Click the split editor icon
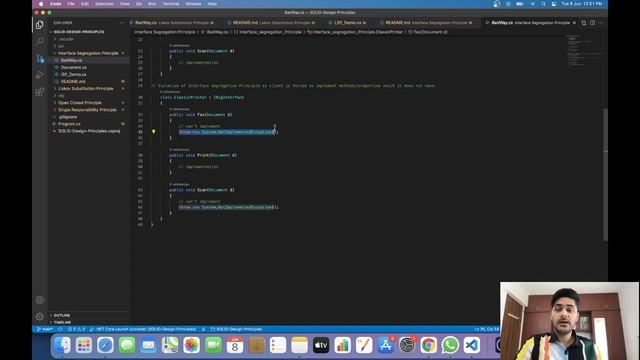 [592, 23]
